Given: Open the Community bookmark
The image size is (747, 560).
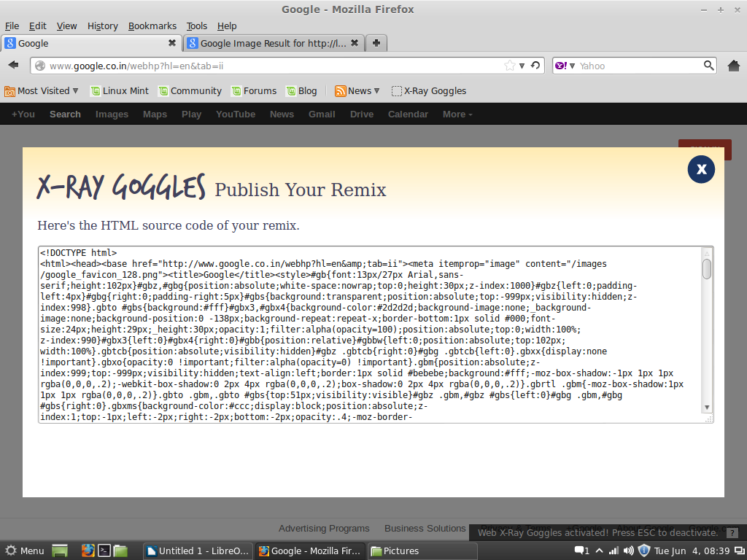Looking at the screenshot, I should tap(190, 90).
